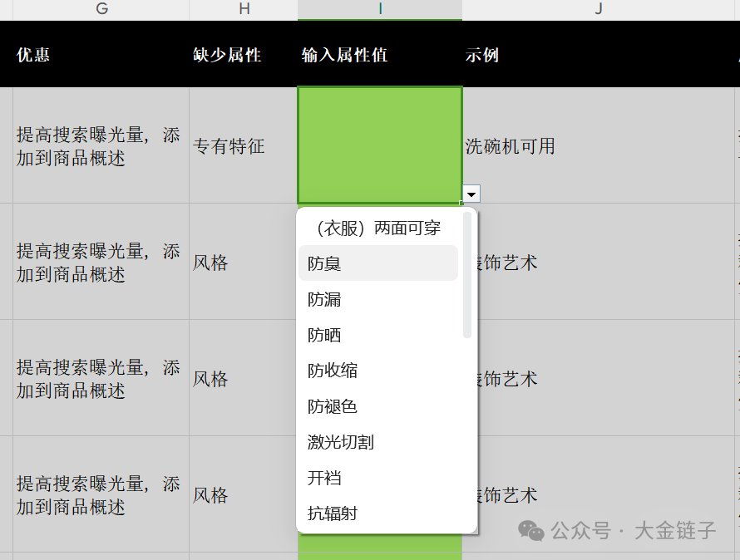The height and width of the screenshot is (560, 740).
Task: Select the bottom option 抗辐射
Action: tap(378, 513)
